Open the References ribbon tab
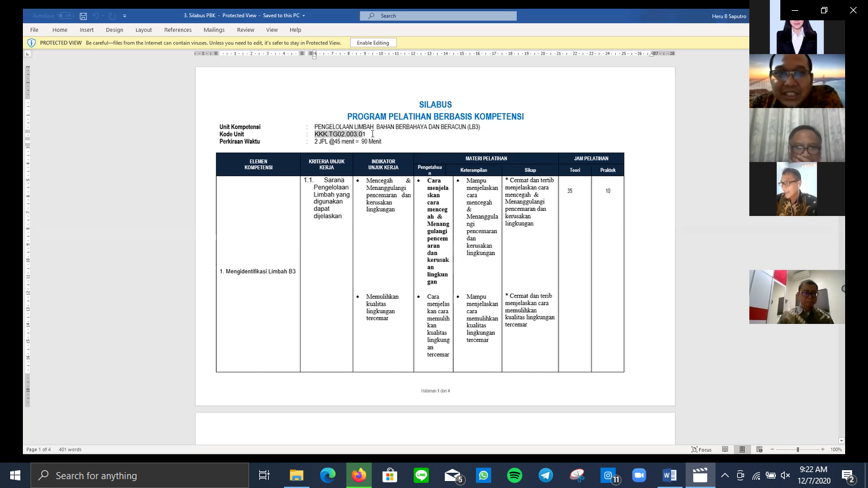 click(177, 30)
